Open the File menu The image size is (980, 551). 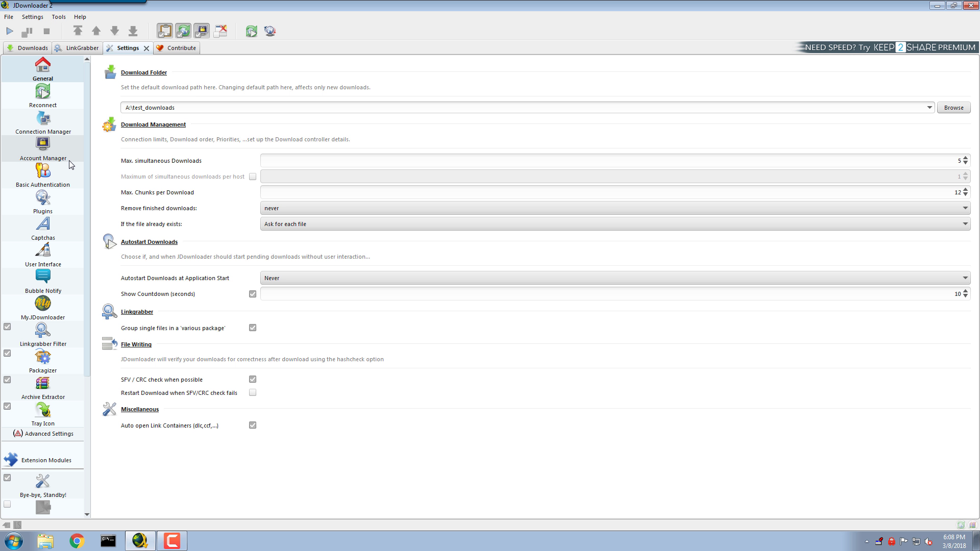pos(9,17)
